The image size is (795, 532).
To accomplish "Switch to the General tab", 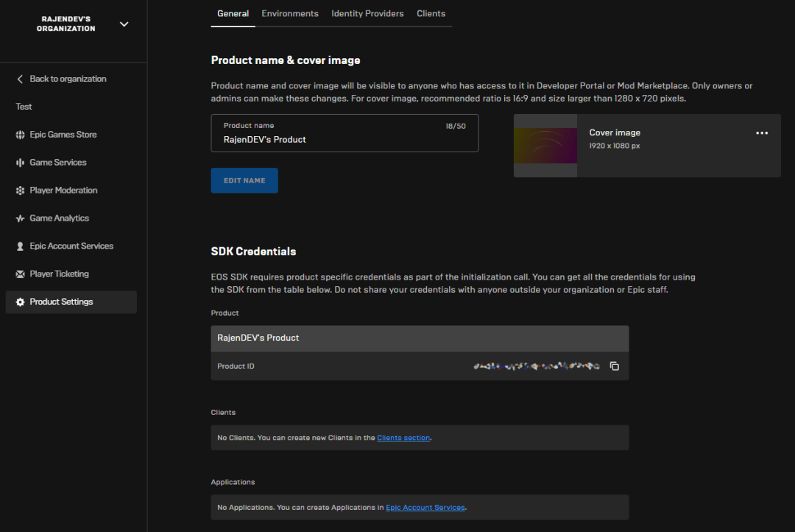I will pyautogui.click(x=233, y=14).
